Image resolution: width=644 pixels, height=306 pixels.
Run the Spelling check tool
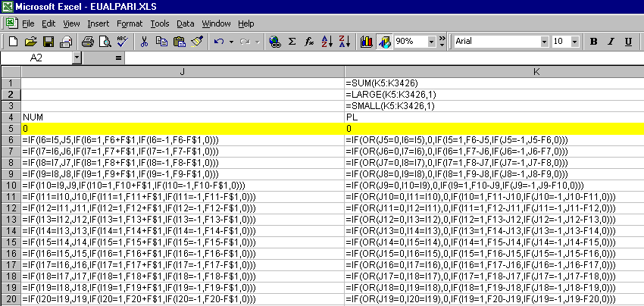point(121,41)
